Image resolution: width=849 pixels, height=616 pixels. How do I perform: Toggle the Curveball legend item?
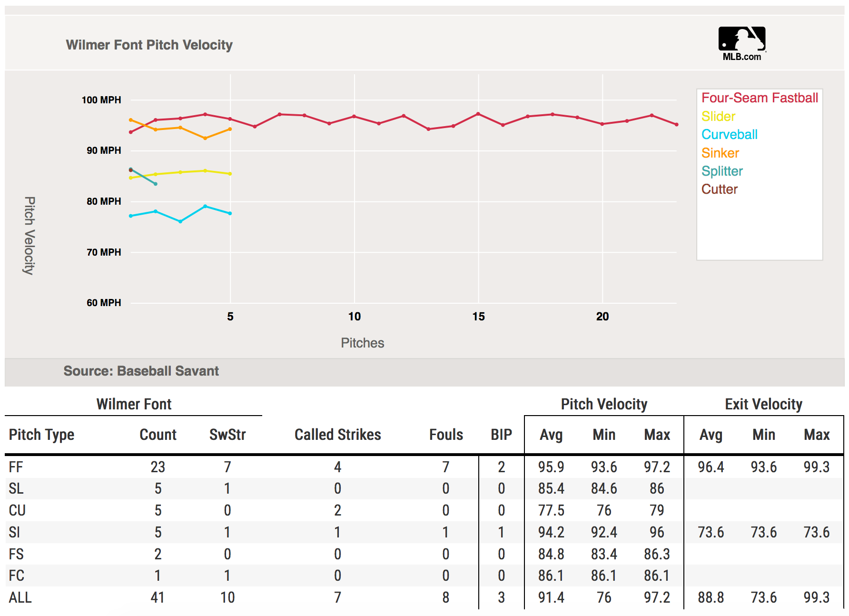729,135
